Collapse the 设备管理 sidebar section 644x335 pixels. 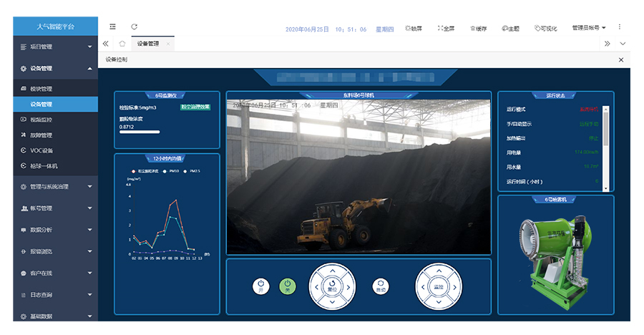tap(55, 69)
